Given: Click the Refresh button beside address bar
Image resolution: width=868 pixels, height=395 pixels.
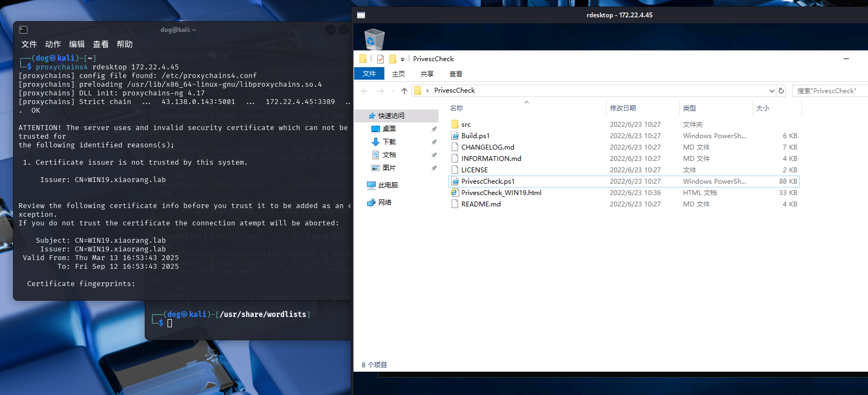Looking at the screenshot, I should point(781,90).
